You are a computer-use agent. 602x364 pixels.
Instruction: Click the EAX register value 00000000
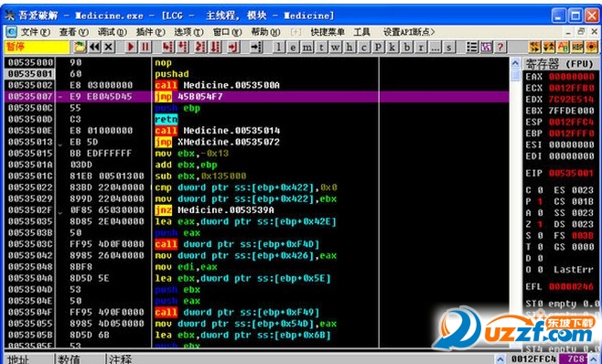click(x=571, y=77)
